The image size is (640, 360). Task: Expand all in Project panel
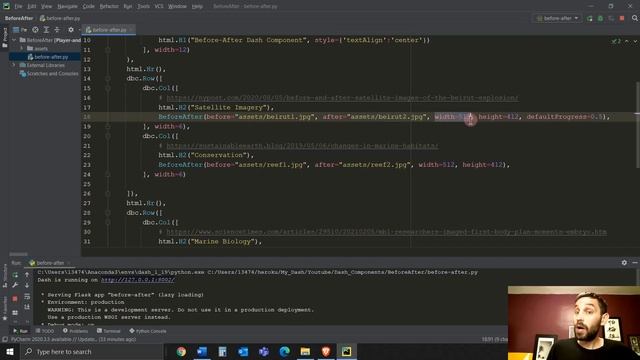[x=46, y=30]
